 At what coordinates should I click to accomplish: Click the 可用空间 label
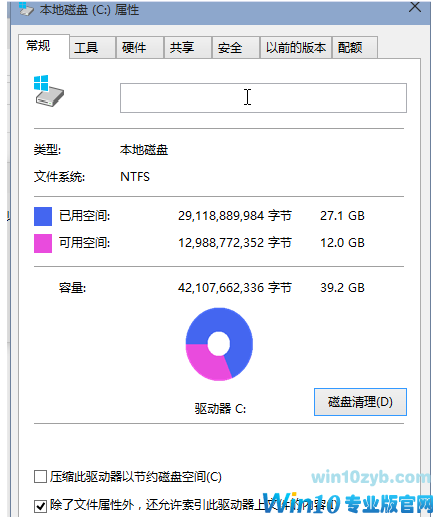click(84, 243)
